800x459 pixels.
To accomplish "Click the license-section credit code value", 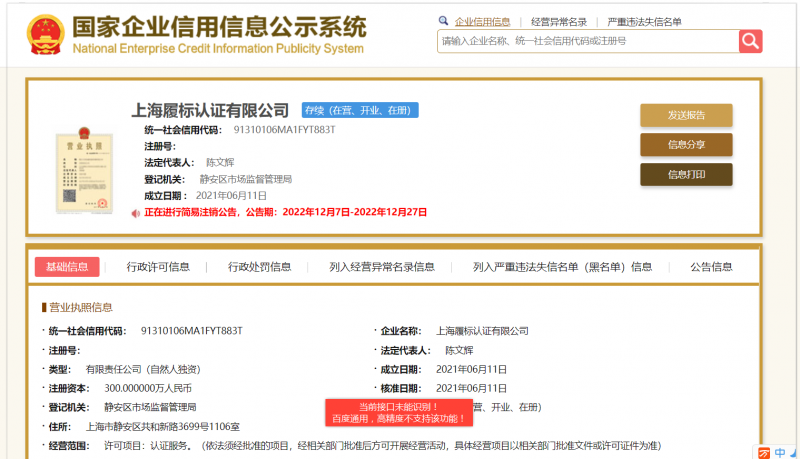I will (191, 331).
